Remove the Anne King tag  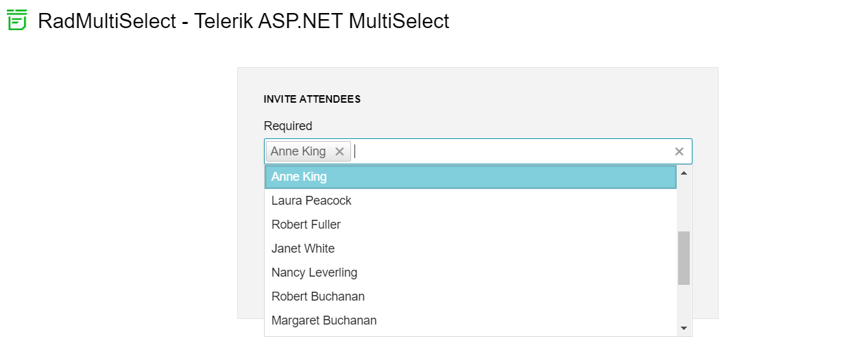[339, 151]
